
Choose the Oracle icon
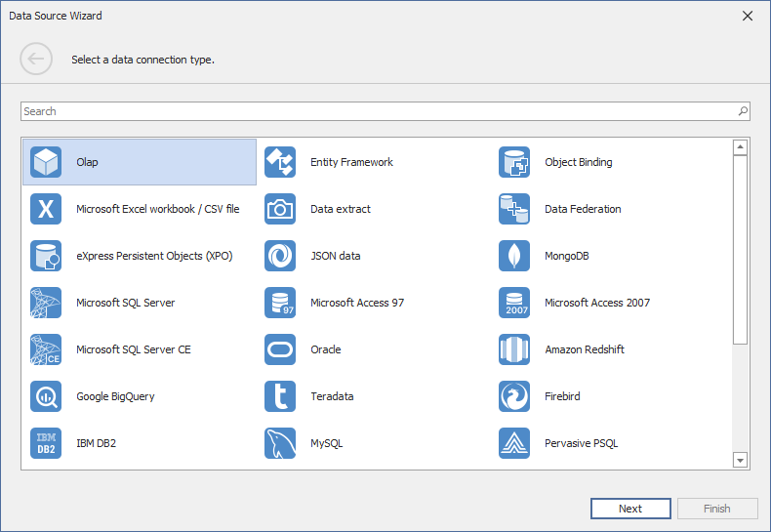click(x=280, y=349)
